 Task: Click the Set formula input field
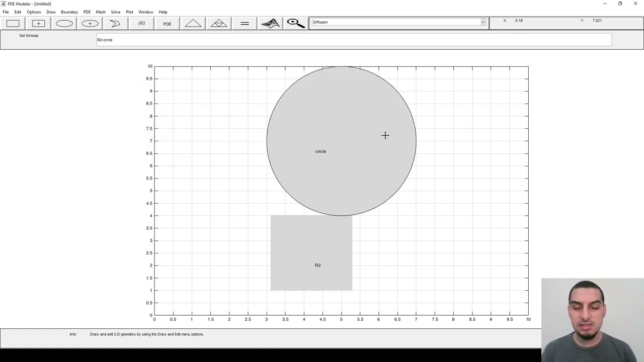click(x=354, y=40)
